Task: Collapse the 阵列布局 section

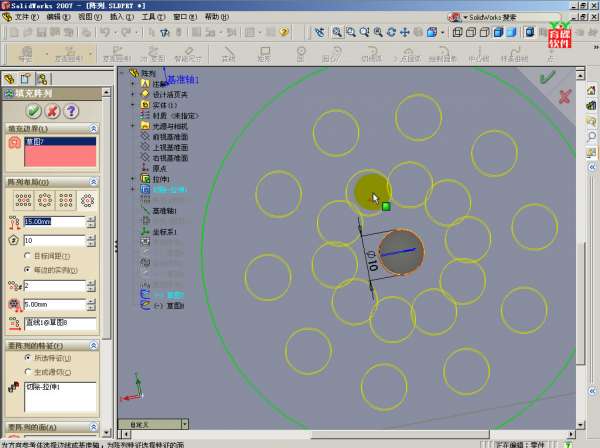Action: pyautogui.click(x=94, y=181)
